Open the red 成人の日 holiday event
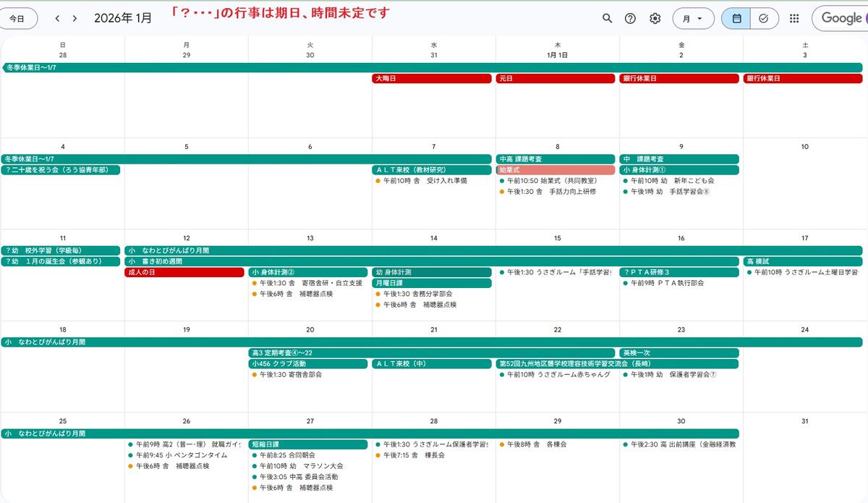Image resolution: width=868 pixels, height=503 pixels. click(184, 272)
